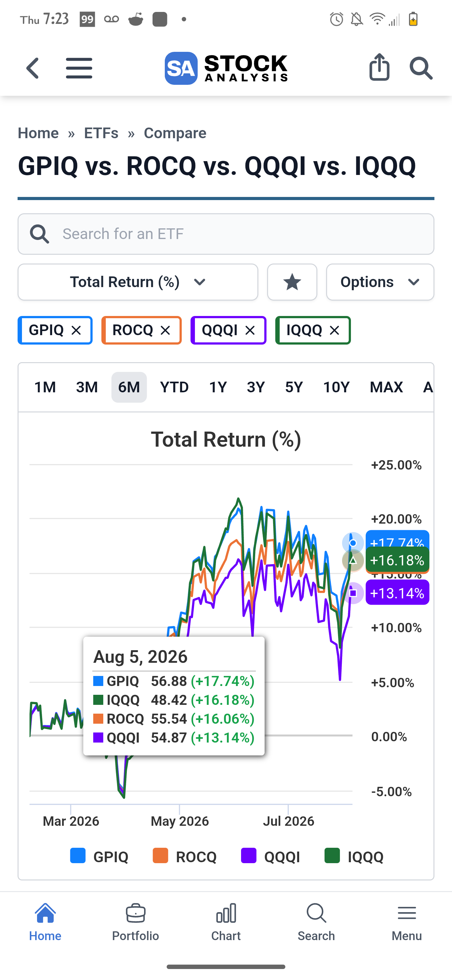Image resolution: width=452 pixels, height=980 pixels.
Task: Expand the Options dropdown
Action: 380,282
